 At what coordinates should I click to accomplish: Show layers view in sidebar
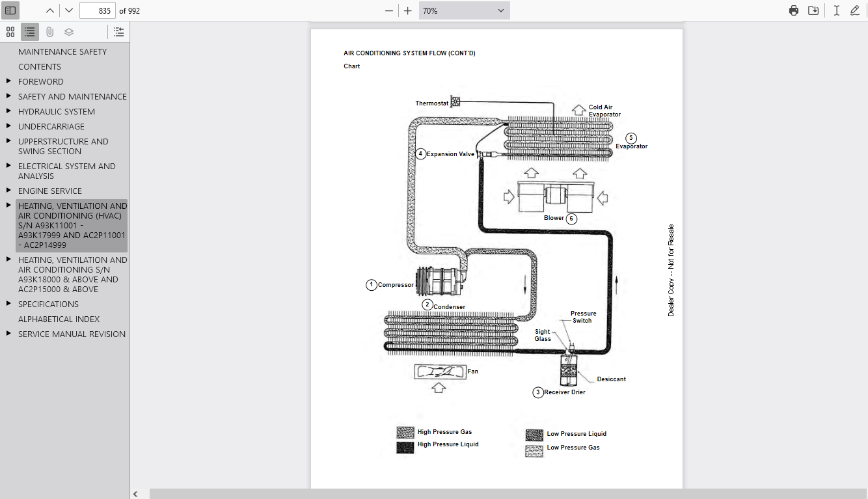69,32
